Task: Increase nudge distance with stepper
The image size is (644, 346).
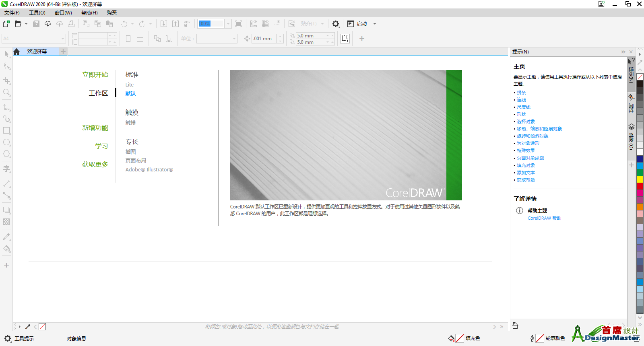Action: (280, 37)
